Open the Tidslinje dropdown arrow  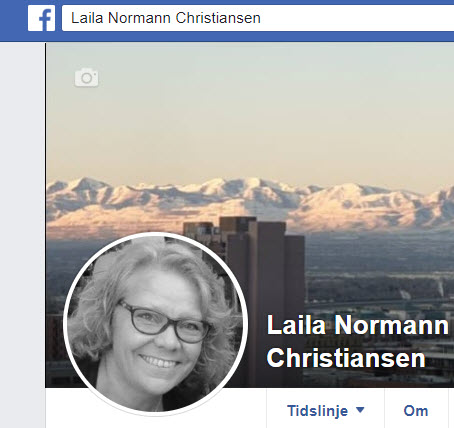pyautogui.click(x=360, y=410)
